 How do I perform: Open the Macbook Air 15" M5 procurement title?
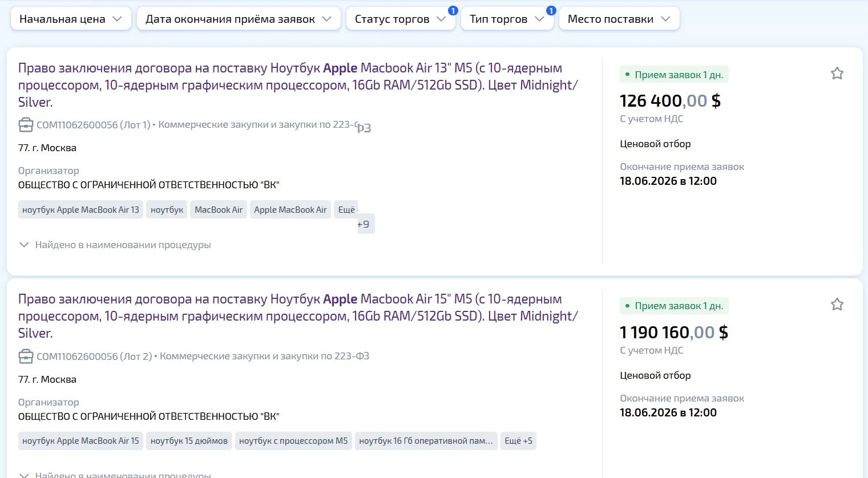(298, 316)
